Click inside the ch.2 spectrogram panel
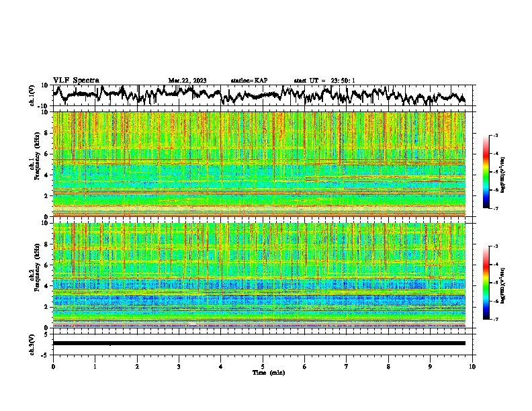The height and width of the screenshot is (411, 532). pyautogui.click(x=259, y=275)
